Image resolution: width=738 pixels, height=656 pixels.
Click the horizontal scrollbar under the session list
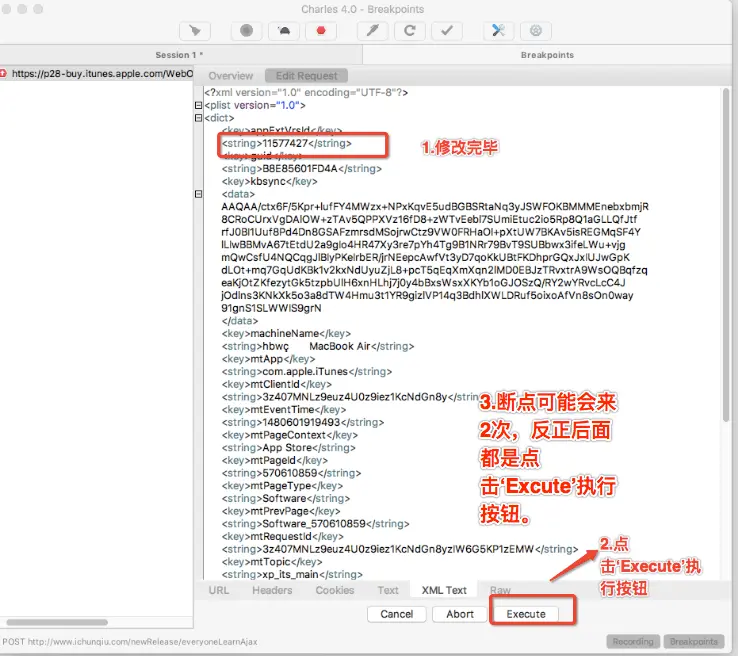pos(57,622)
